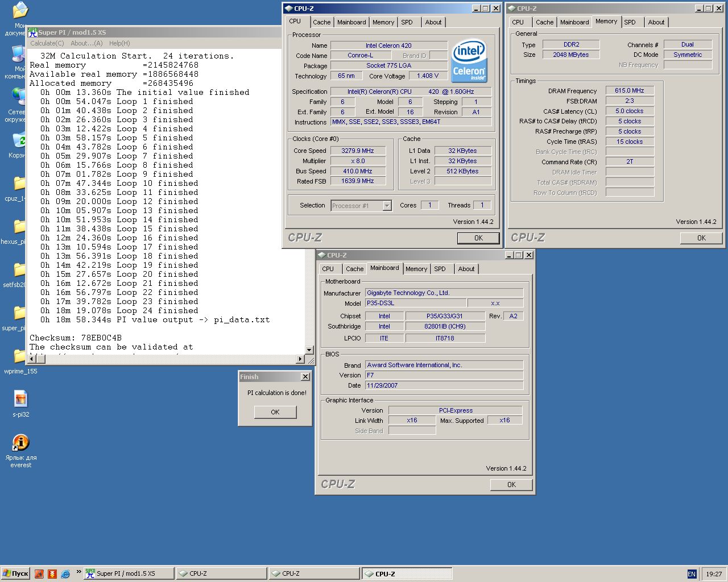Viewport: 728px width, 582px height.
Task: Switch to Mainboard tab in CPU window
Action: click(351, 22)
